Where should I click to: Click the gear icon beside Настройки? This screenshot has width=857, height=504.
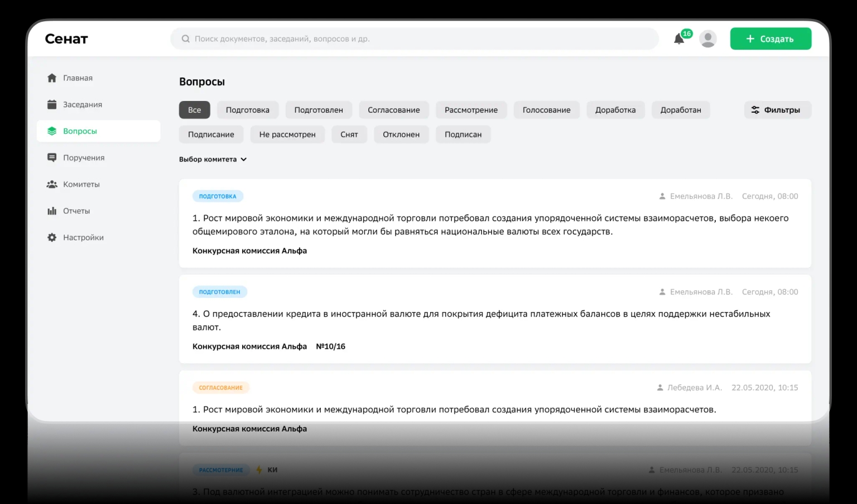pos(52,238)
